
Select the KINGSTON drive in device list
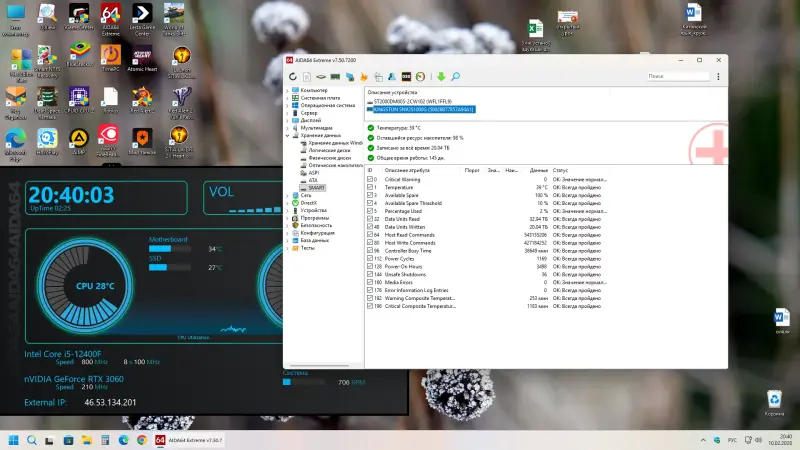pos(424,109)
